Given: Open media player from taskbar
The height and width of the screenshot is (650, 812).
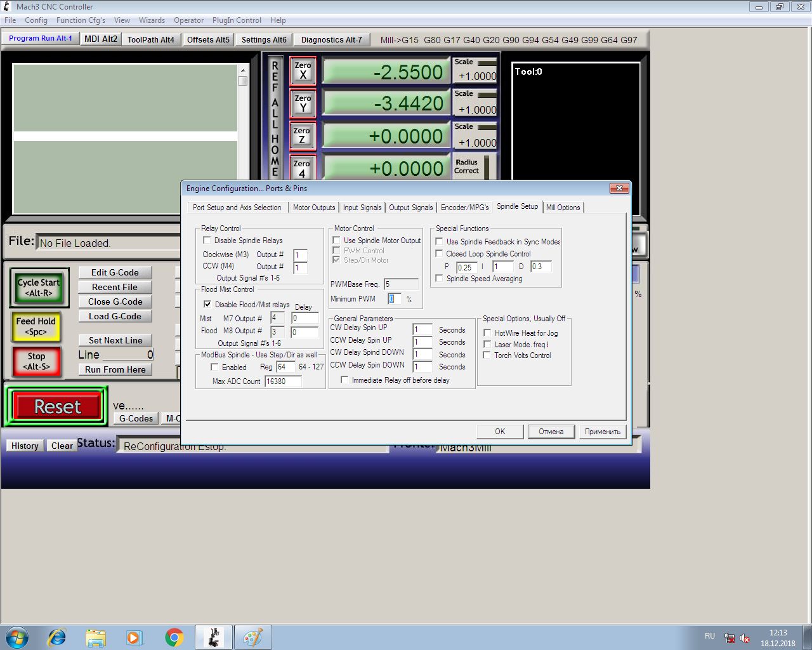Looking at the screenshot, I should [134, 637].
